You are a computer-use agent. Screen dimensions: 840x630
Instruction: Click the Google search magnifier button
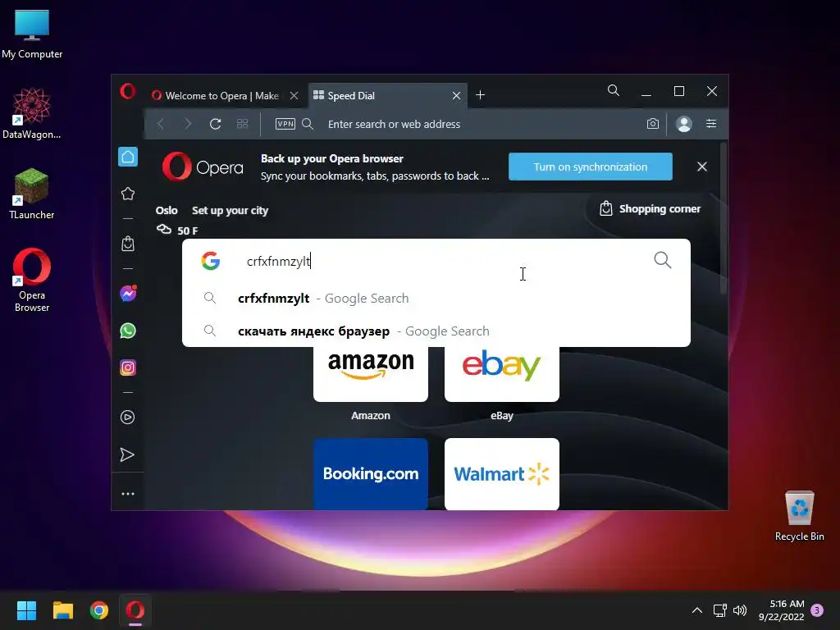[663, 260]
